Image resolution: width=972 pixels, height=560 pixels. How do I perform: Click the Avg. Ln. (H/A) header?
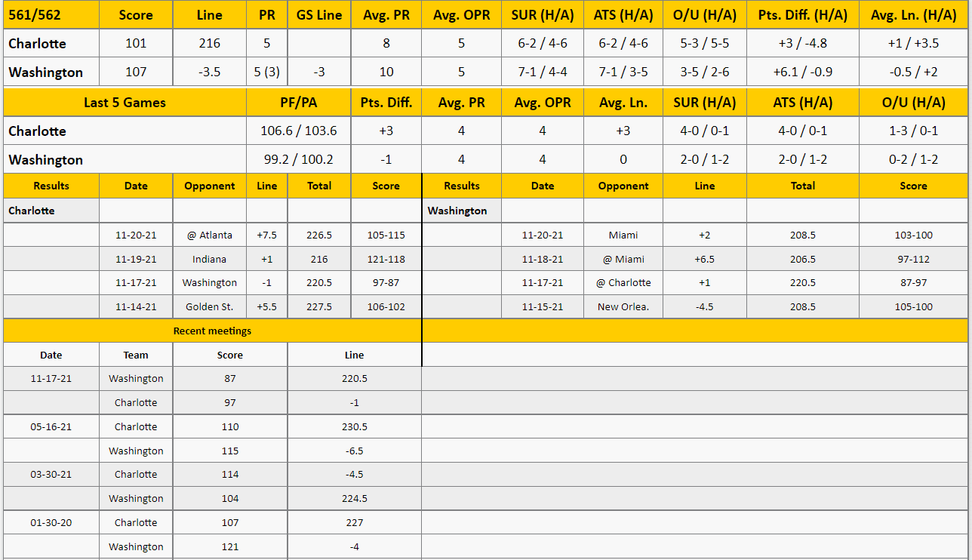913,14
